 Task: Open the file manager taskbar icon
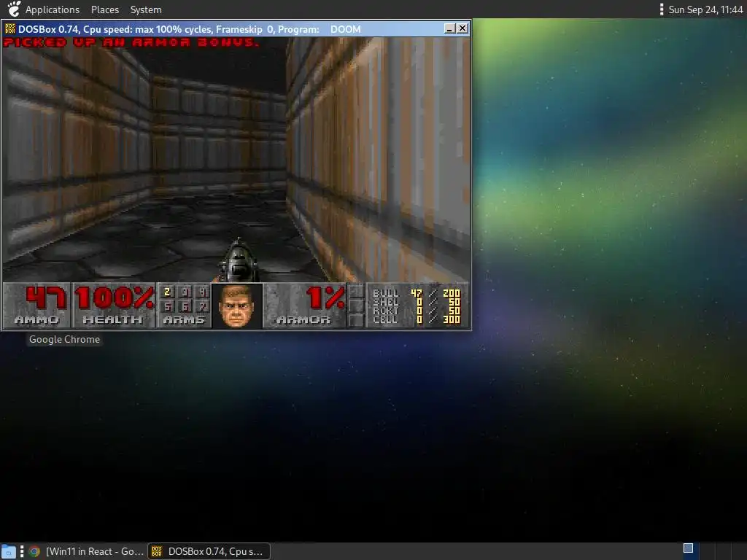8,551
